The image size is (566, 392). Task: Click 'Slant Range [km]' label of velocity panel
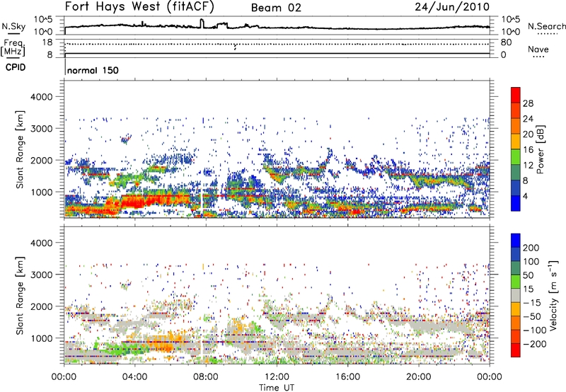[x=20, y=296]
